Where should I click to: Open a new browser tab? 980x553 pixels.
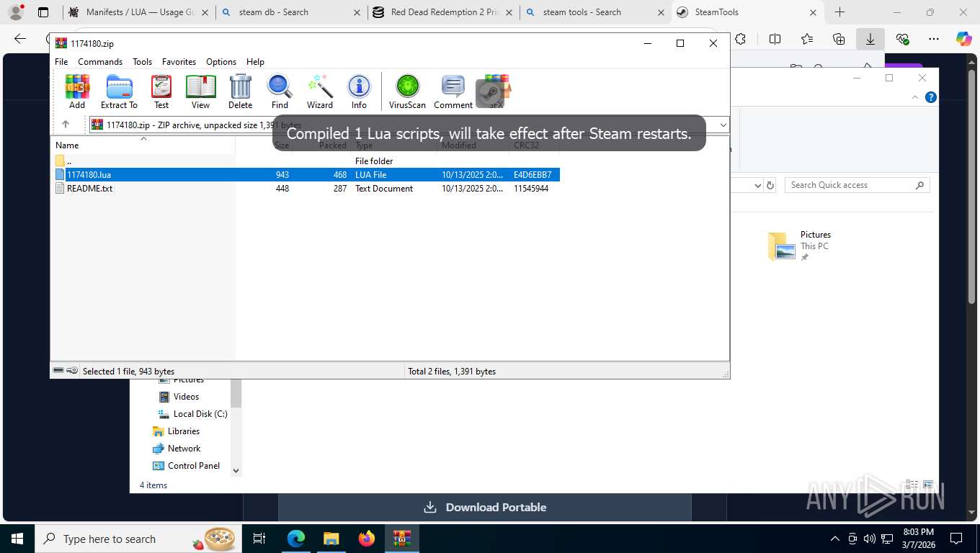tap(839, 12)
